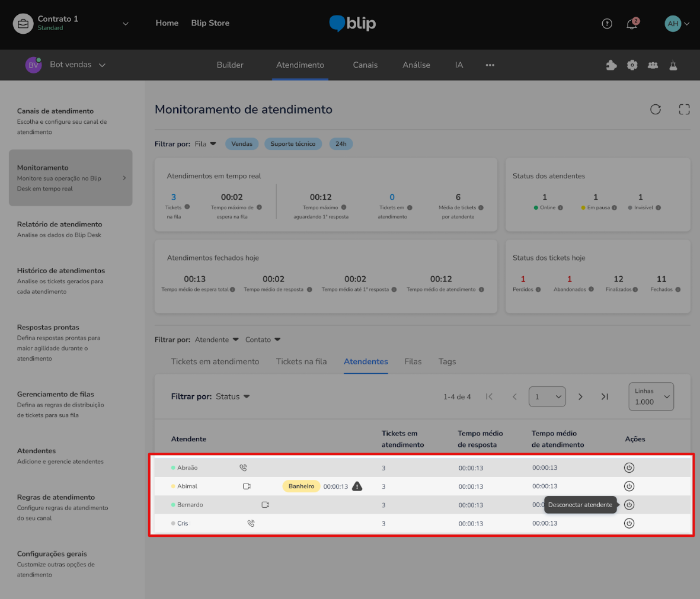Screen dimensions: 700x599
Task: Open the beta flask icon
Action: pyautogui.click(x=673, y=65)
